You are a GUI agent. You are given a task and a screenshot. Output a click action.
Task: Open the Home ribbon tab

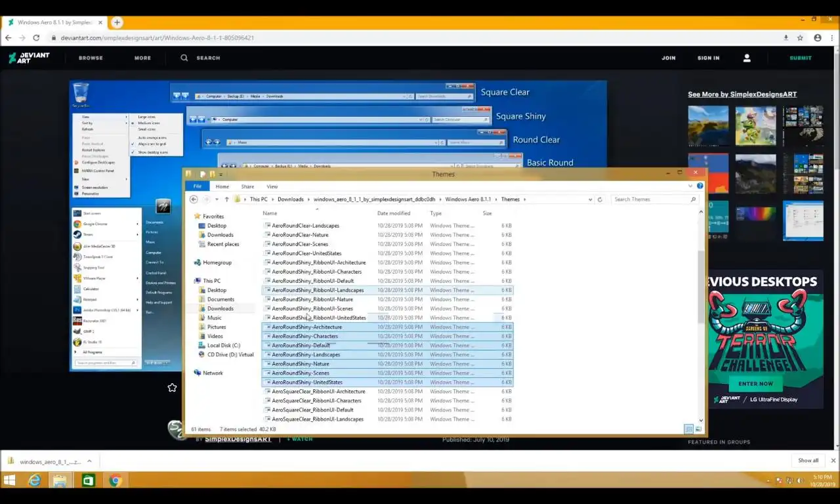click(222, 186)
